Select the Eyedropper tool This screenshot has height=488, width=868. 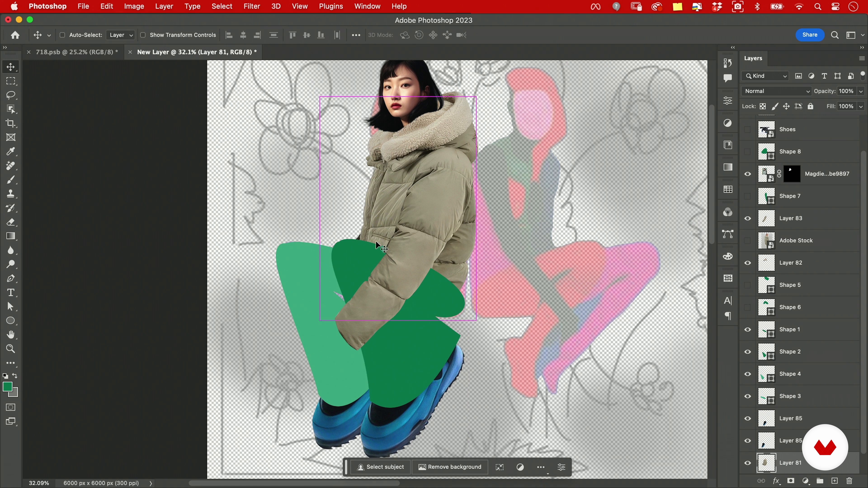(11, 152)
